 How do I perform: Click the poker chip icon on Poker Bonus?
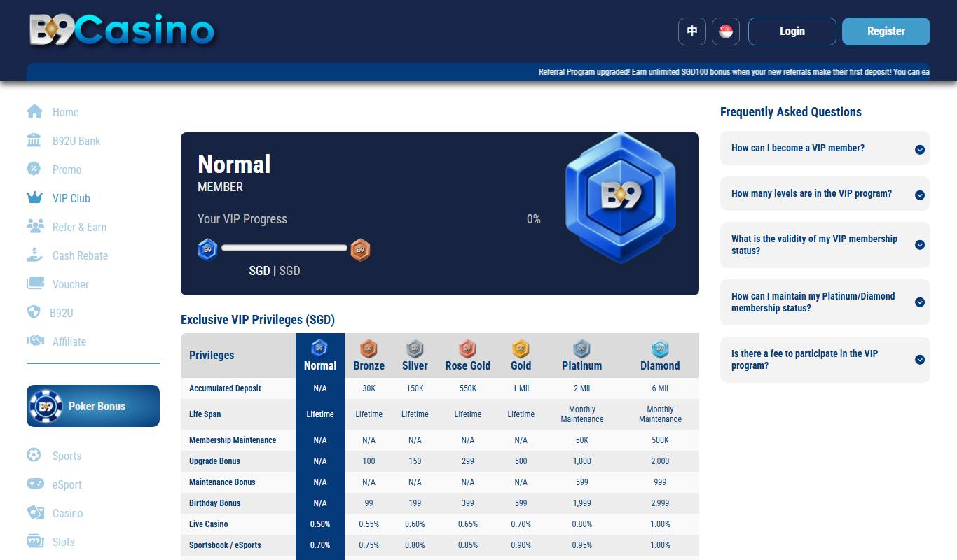click(x=46, y=406)
